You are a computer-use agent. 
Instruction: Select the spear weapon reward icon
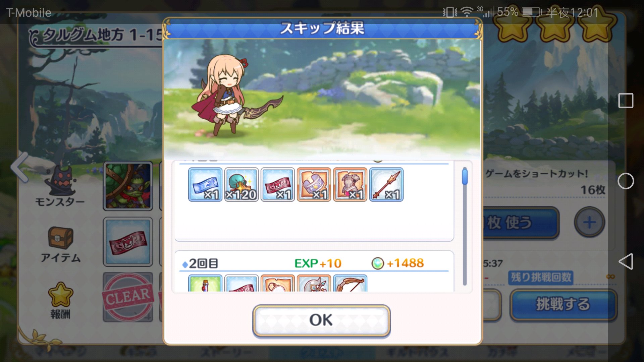pyautogui.click(x=386, y=184)
